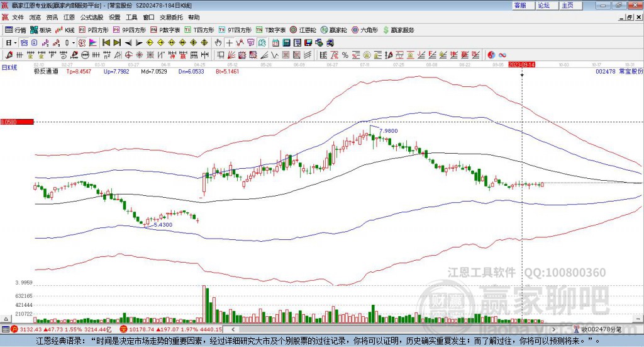Open the P四方形 tool
Image resolution: width=644 pixels, height=347 pixels.
click(94, 30)
